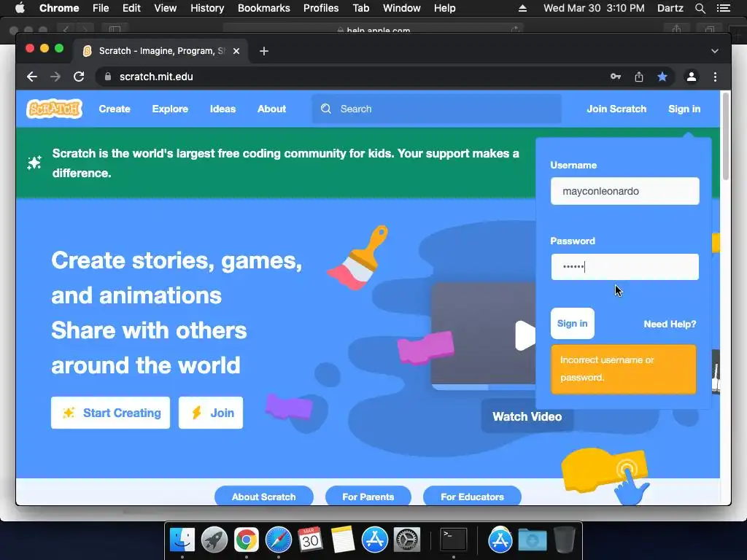Click the scratch.mit.edu address bar
This screenshot has height=560, width=747.
point(156,77)
